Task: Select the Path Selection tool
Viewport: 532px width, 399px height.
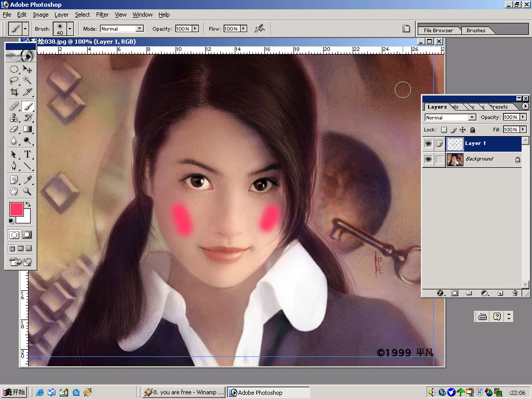Action: (14, 154)
